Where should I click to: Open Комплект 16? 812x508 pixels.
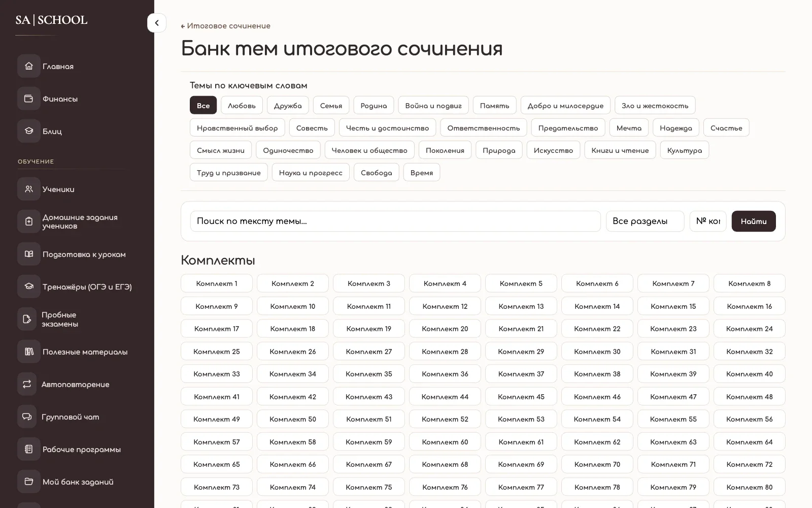[750, 306]
